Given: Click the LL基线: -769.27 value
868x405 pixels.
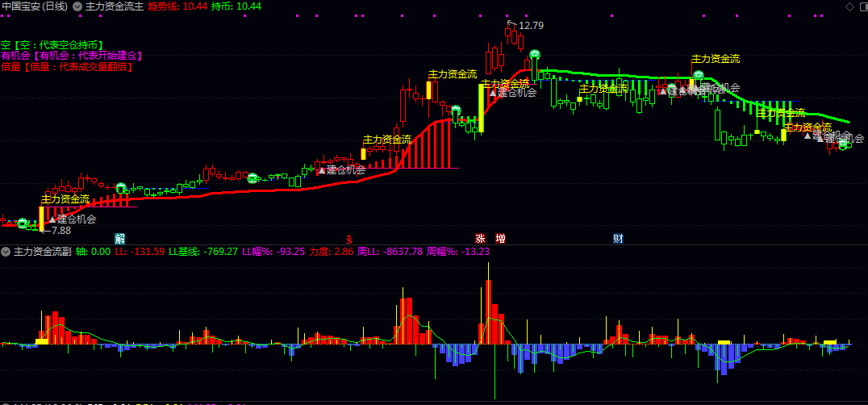Looking at the screenshot, I should coord(203,252).
